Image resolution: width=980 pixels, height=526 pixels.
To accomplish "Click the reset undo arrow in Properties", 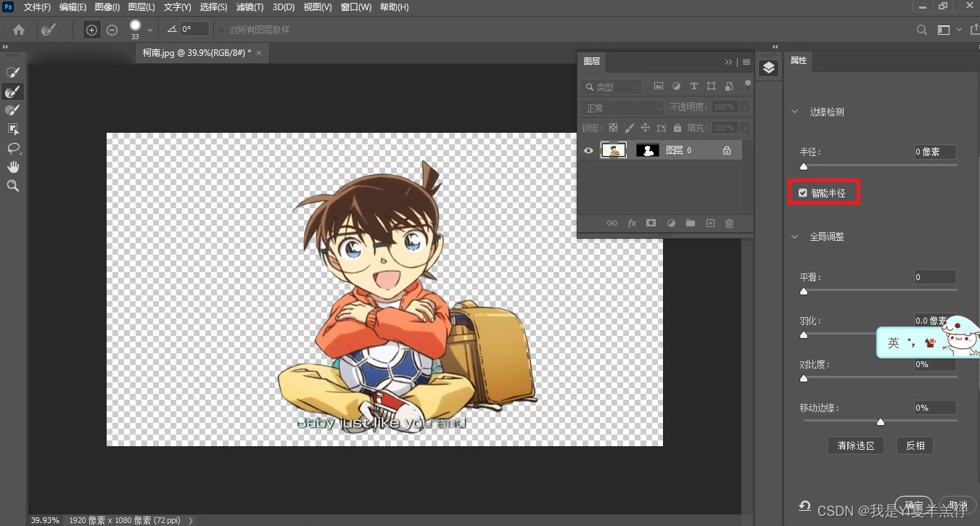I will click(804, 506).
